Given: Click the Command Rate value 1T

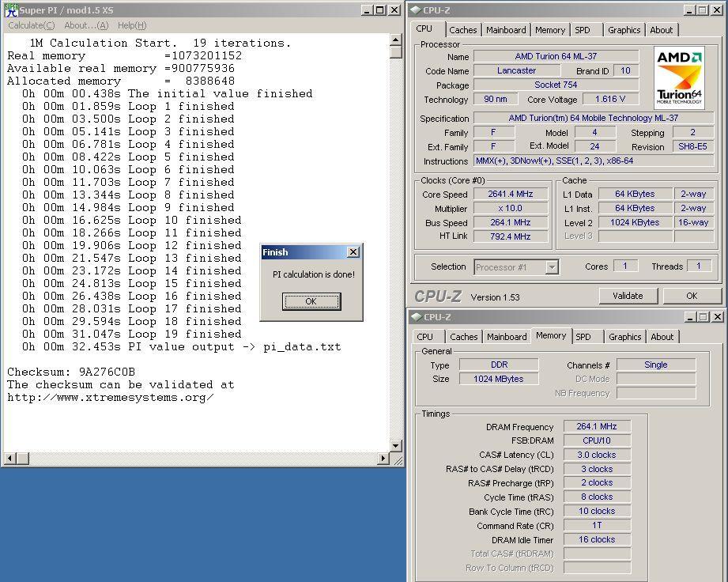Looking at the screenshot, I should (597, 525).
